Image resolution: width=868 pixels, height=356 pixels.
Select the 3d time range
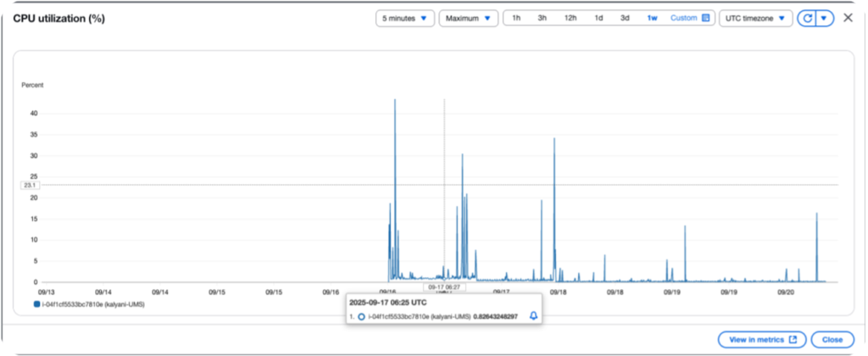coord(625,18)
